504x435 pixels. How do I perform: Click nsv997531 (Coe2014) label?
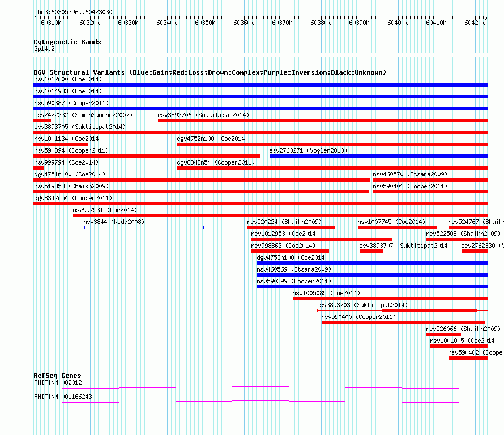pos(105,210)
